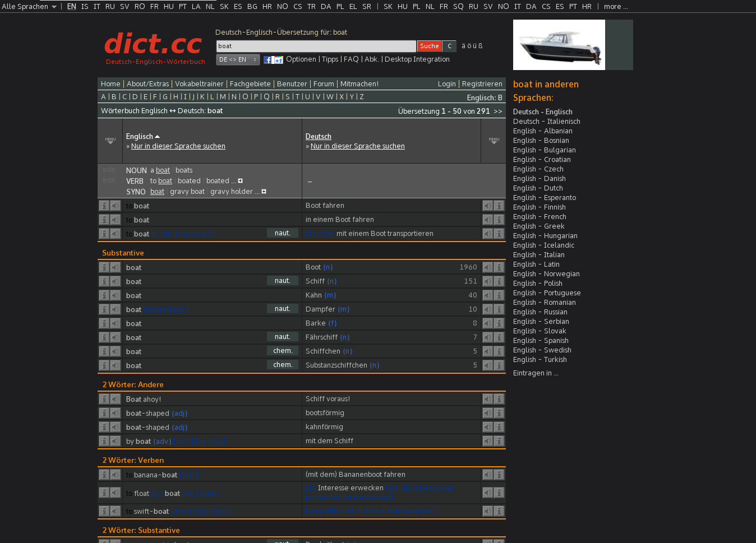The image size is (756, 543).
Task: Click the left MENU header icon
Action: 110,140
